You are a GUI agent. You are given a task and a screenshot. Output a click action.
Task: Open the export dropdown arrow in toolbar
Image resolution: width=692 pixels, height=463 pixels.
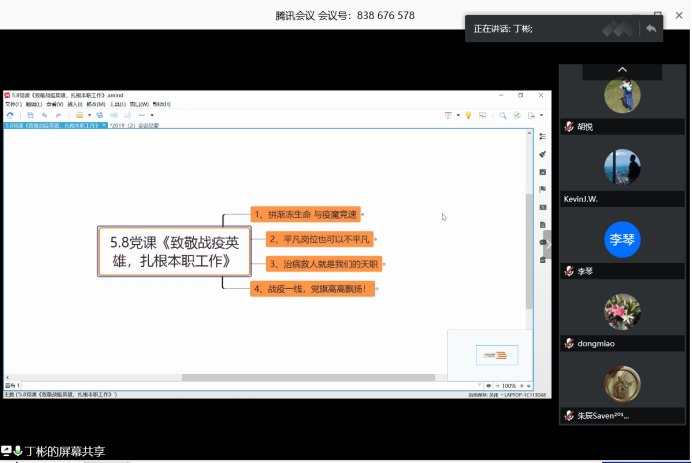(x=542, y=115)
